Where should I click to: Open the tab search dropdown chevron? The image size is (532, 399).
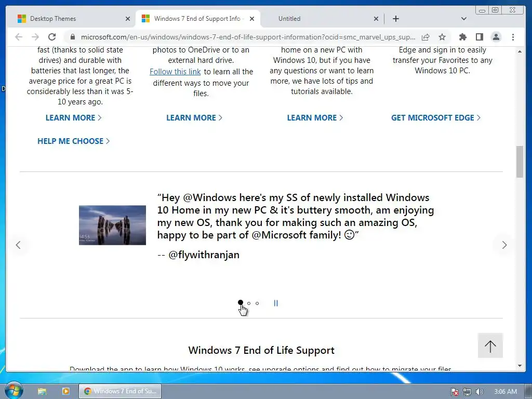coord(464,19)
